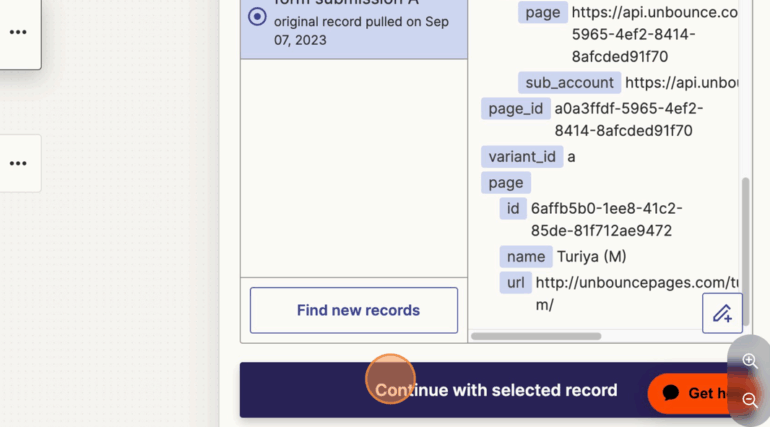This screenshot has width=770, height=427.
Task: Click the url field label
Action: point(515,282)
